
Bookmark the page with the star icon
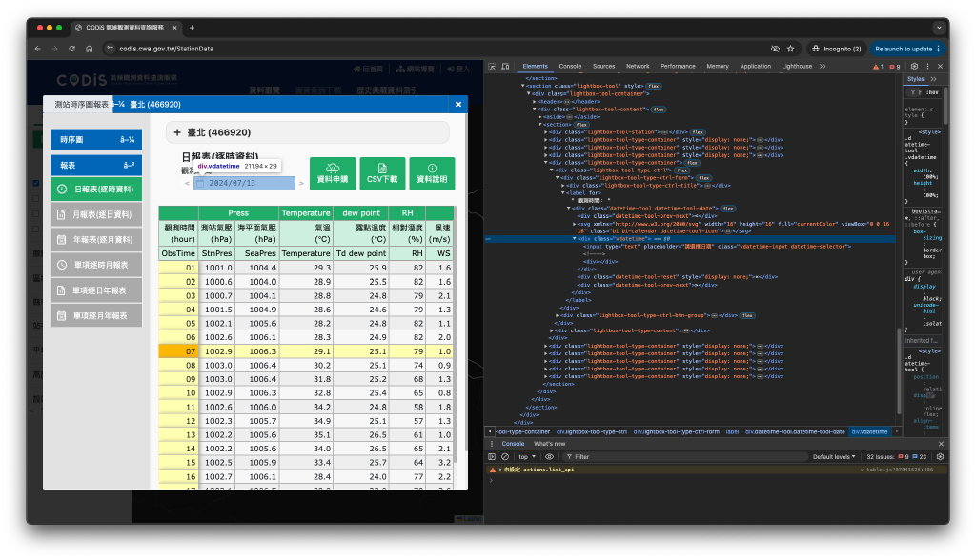790,49
